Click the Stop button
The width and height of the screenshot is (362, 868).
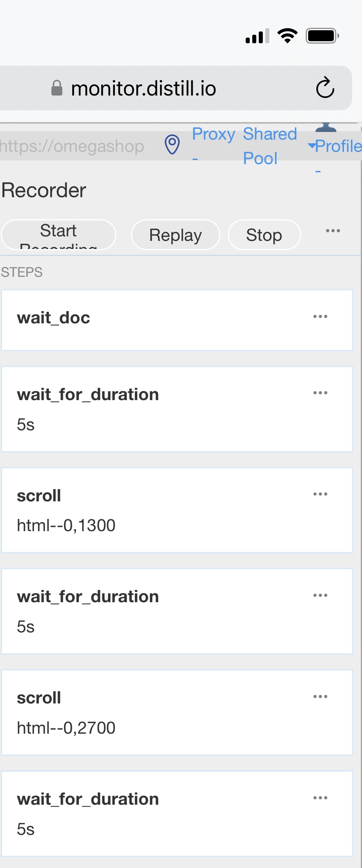(x=264, y=235)
